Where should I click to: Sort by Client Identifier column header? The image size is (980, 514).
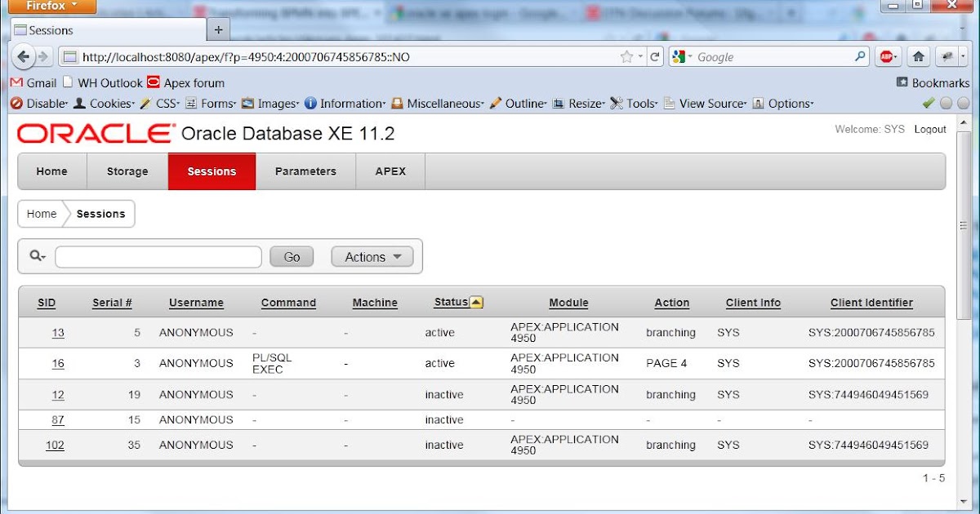[x=871, y=303]
